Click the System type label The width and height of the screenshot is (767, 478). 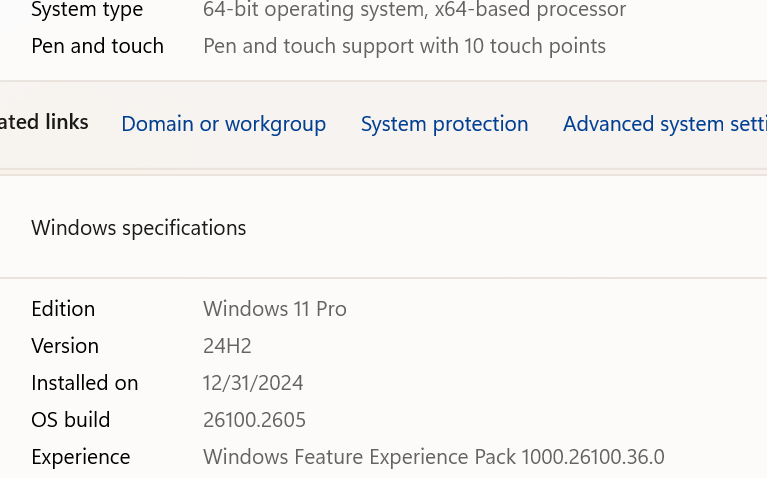(87, 10)
